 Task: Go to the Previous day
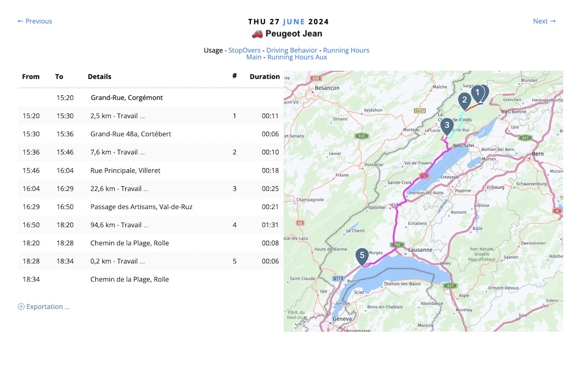[34, 21]
